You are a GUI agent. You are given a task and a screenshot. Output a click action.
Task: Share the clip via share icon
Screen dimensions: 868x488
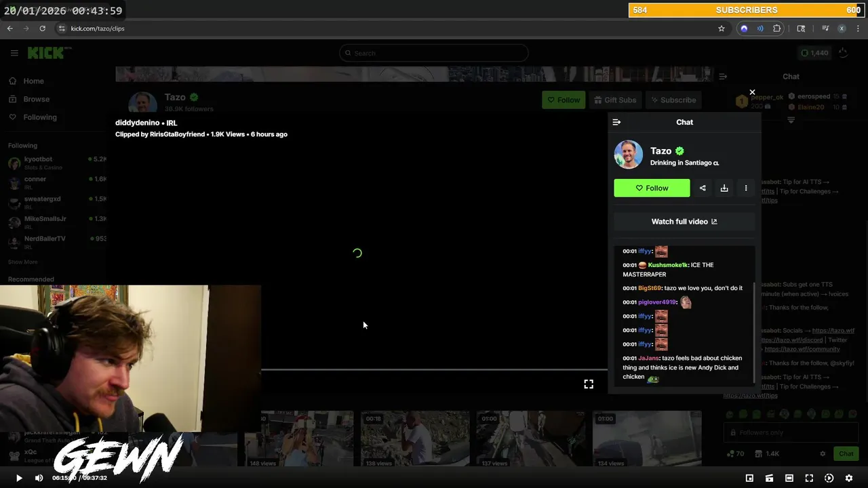[703, 188]
